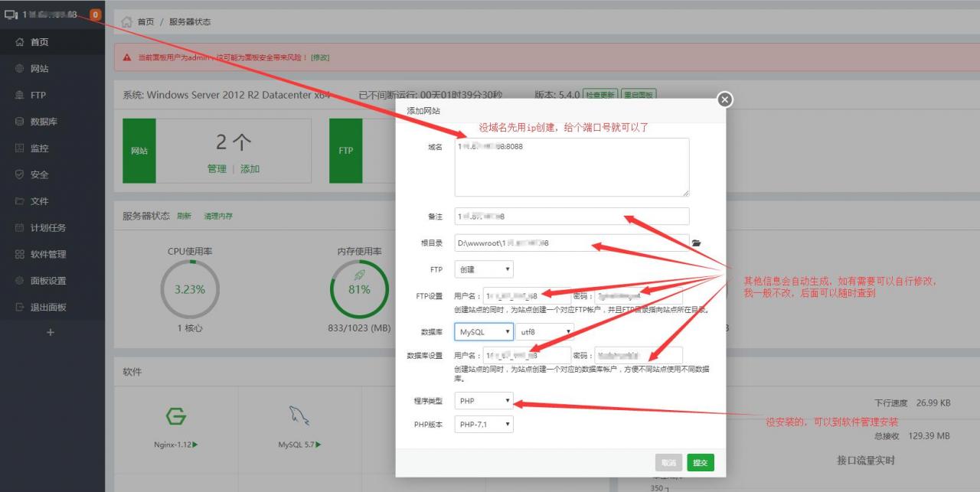
Task: Click the 服务器状态 breadcrumb text
Action: pos(190,22)
